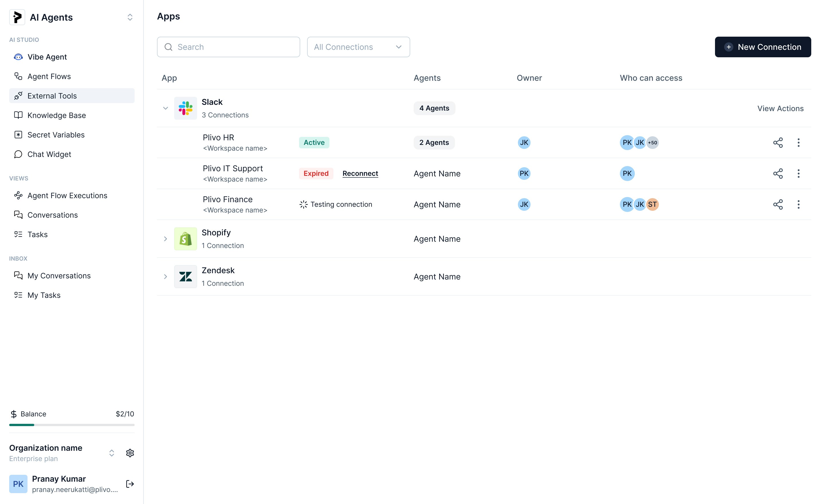Screen dimensions: 825x504
Task: Expand the Shopify connections row
Action: (x=165, y=239)
